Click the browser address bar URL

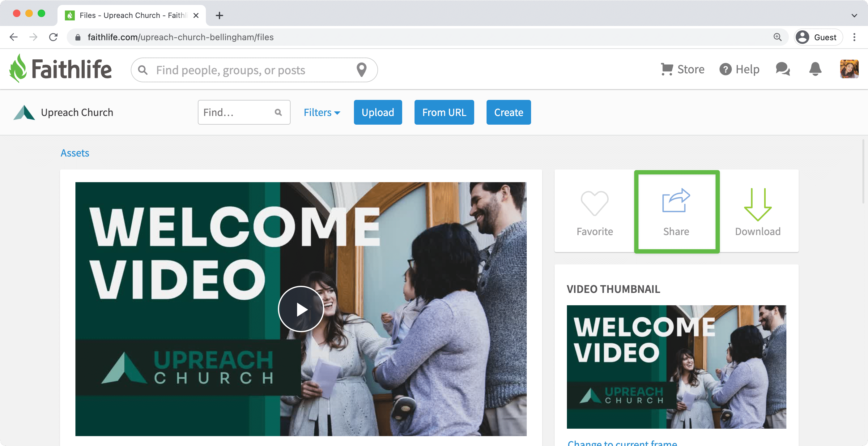181,37
